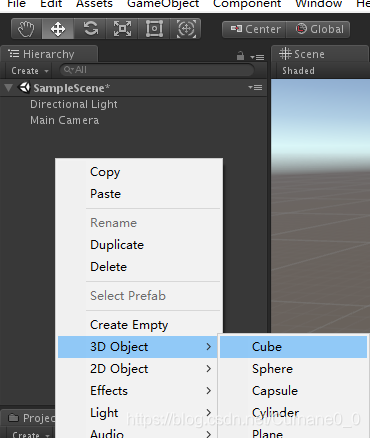This screenshot has height=438, width=370.
Task: Open the Hierarchy Create dropdown
Action: tap(29, 71)
